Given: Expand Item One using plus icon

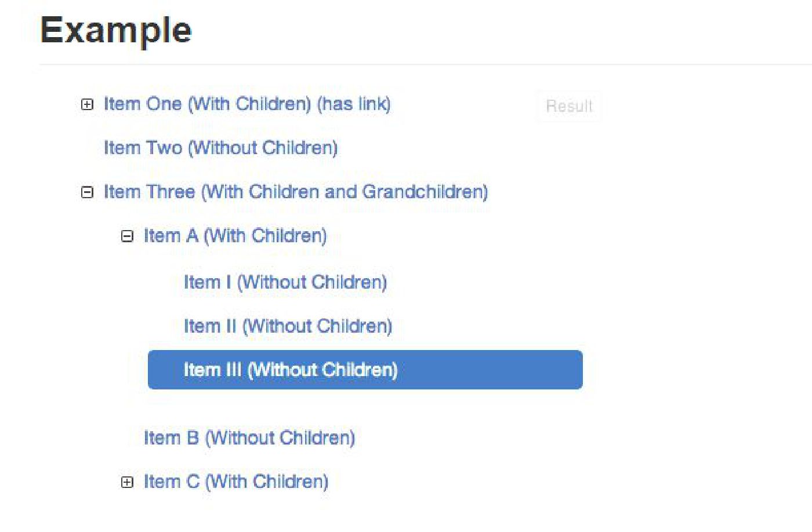Looking at the screenshot, I should click(87, 104).
